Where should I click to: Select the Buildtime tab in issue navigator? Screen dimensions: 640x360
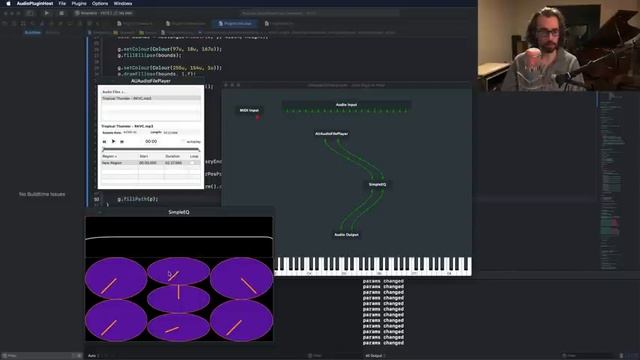[x=33, y=32]
